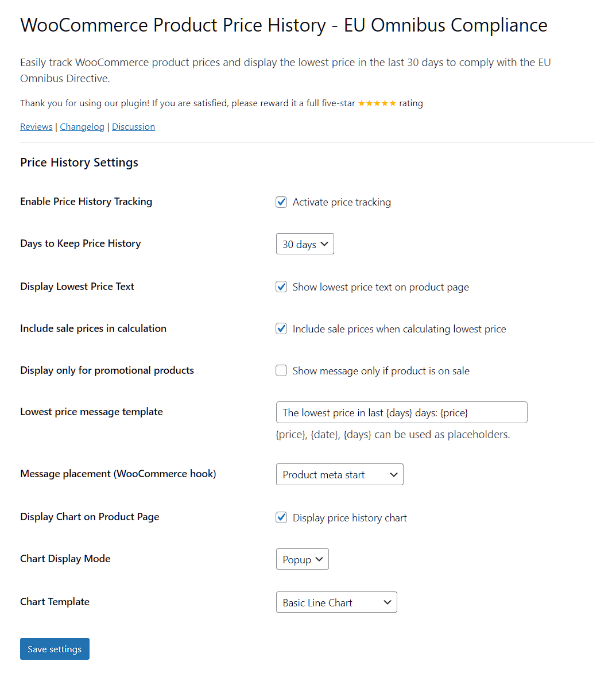
Task: Click the five-star rating icons
Action: click(377, 103)
